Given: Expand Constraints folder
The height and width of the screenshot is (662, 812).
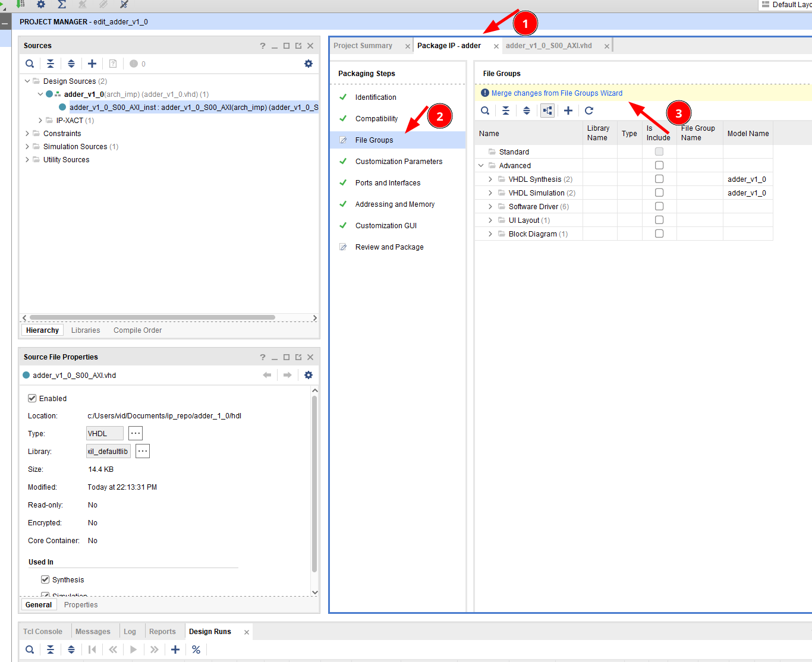Looking at the screenshot, I should click(x=27, y=133).
